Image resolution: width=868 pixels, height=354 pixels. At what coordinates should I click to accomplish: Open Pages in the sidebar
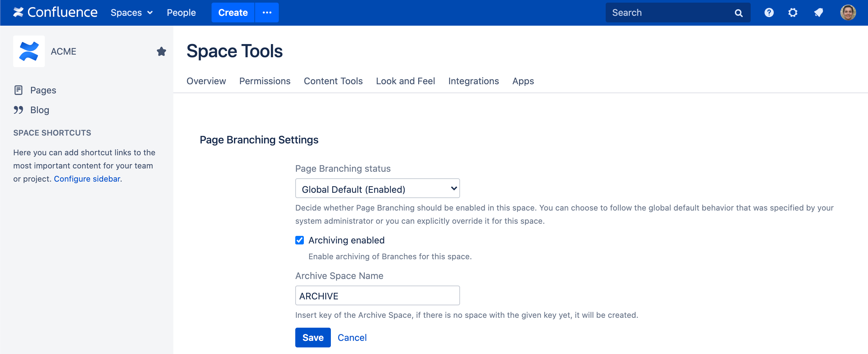point(43,90)
